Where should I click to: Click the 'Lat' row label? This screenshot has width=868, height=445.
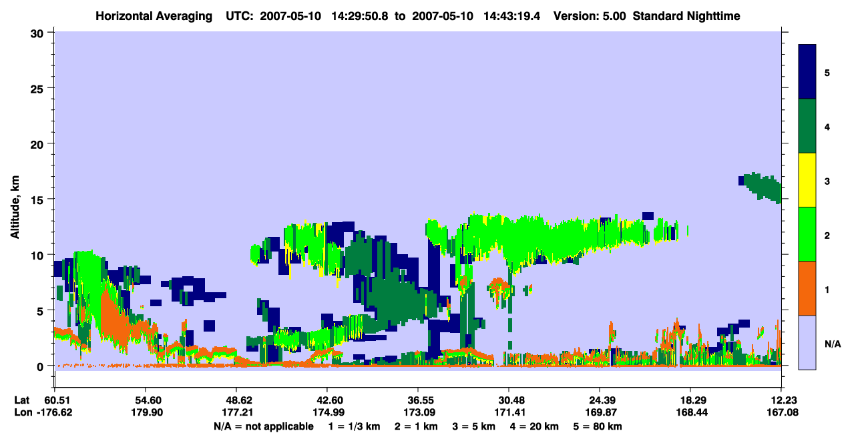[21, 400]
